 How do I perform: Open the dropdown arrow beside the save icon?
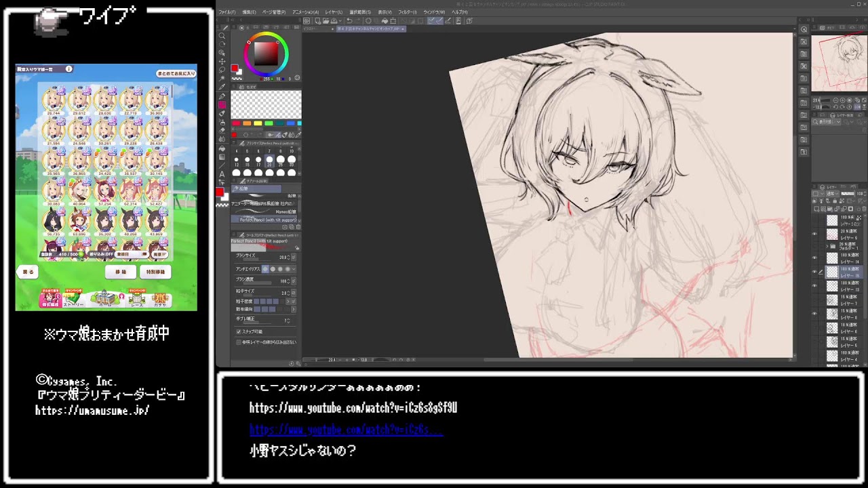point(340,21)
